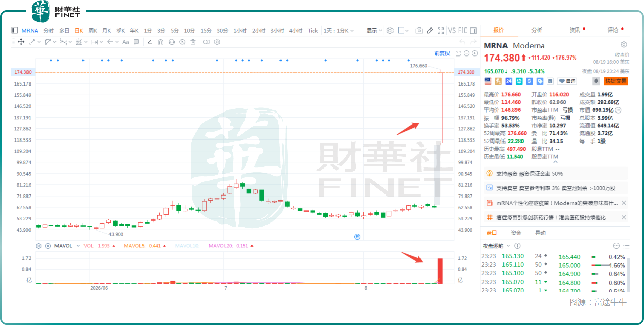Image resolution: width=644 pixels, height=335 pixels.
Task: Click the 支持卖空 short selling info row
Action: pyautogui.click(x=555, y=188)
